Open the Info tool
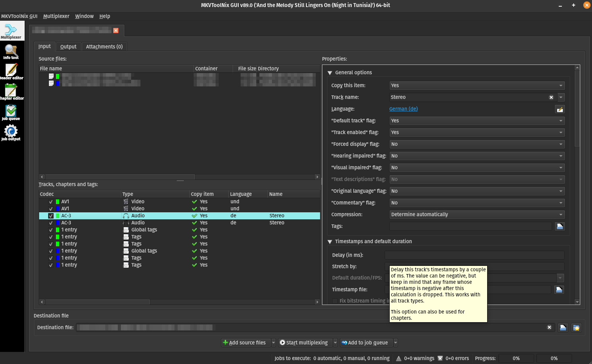The width and height of the screenshot is (592, 364). [11, 52]
